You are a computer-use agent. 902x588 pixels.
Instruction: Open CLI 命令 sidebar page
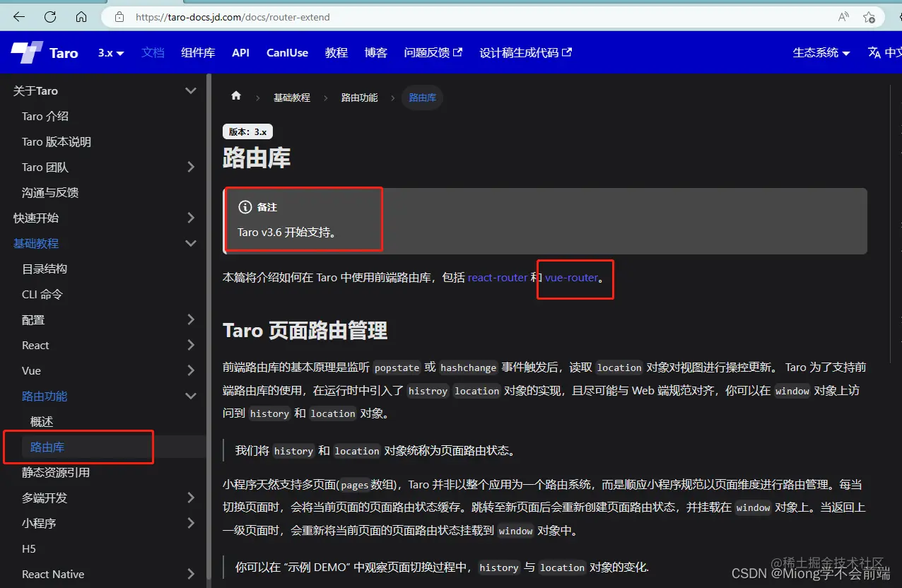pos(42,295)
